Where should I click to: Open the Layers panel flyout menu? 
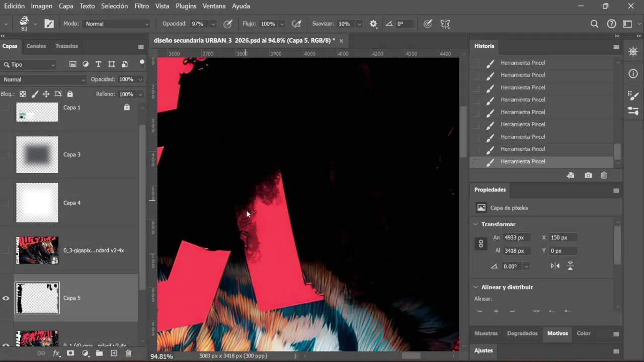(x=141, y=47)
